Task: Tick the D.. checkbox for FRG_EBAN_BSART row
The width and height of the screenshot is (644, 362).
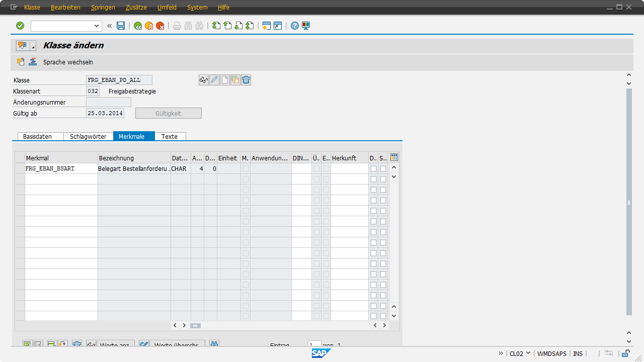Action: [373, 169]
